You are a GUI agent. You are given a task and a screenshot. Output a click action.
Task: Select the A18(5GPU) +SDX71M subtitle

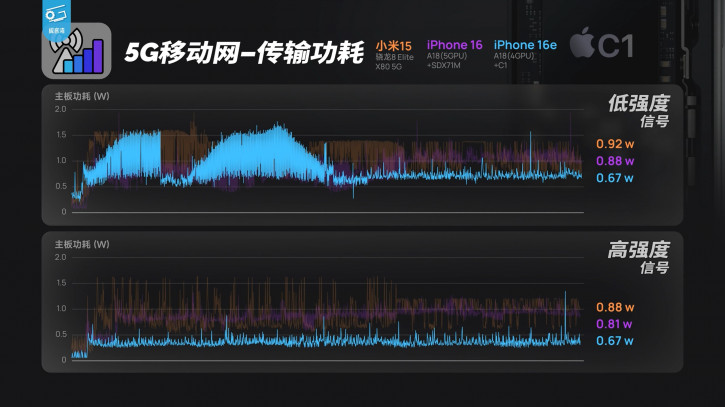(447, 61)
